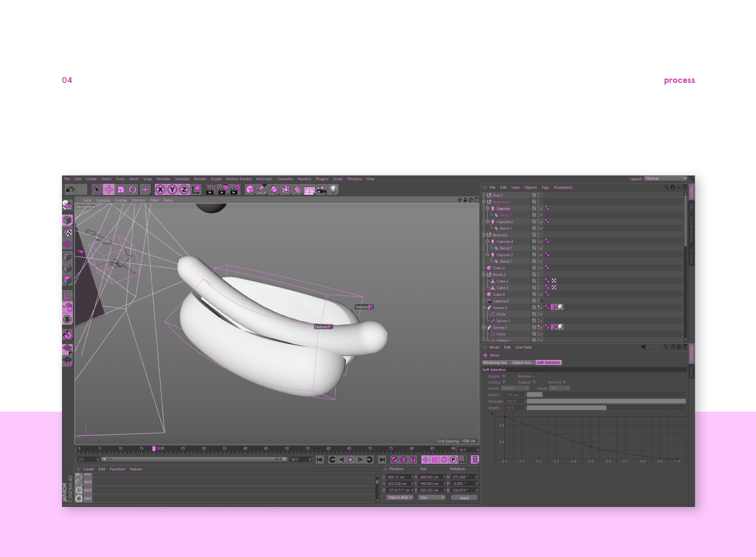Toggle the X-axis lock icon
The width and height of the screenshot is (756, 557).
click(160, 190)
